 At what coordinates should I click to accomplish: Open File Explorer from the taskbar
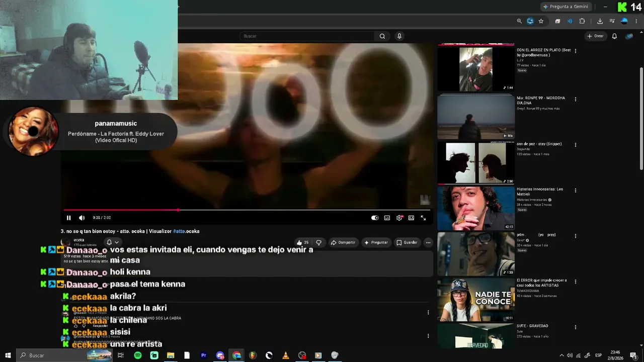[171, 355]
